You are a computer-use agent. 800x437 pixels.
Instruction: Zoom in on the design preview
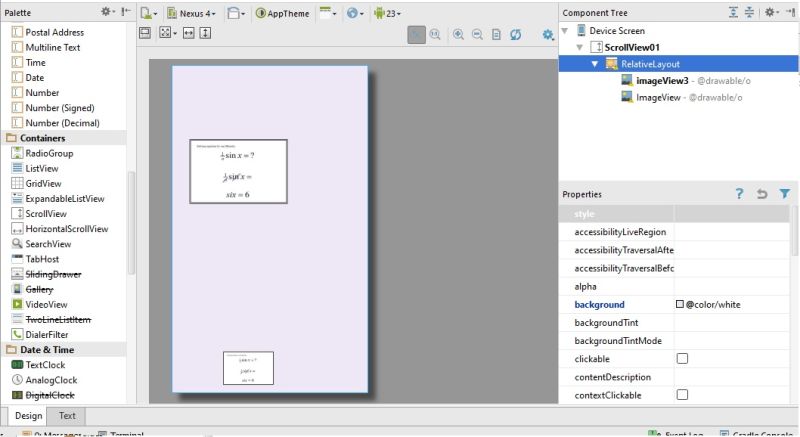click(459, 35)
